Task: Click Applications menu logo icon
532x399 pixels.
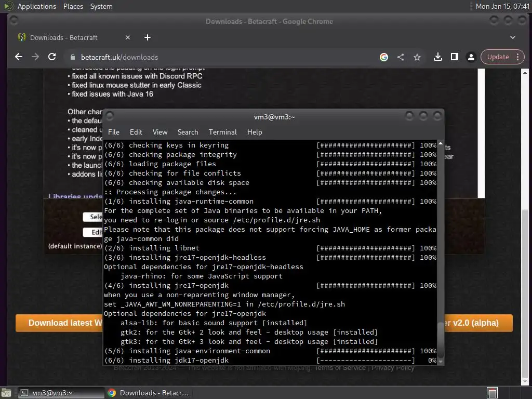Action: [x=8, y=6]
